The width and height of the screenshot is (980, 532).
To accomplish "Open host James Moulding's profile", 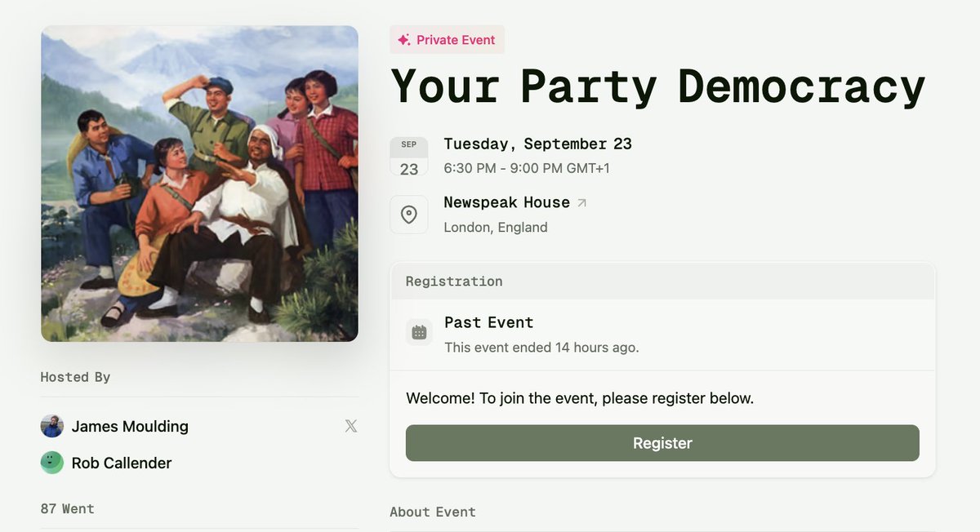I will point(130,426).
